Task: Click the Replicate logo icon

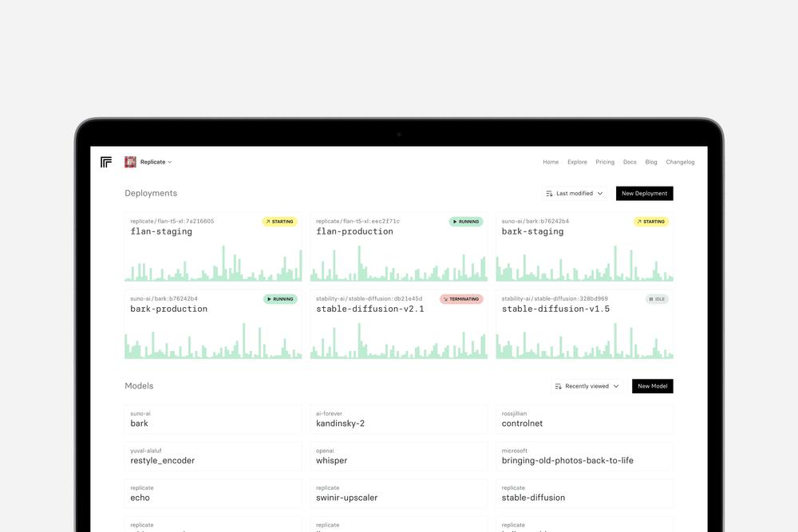Action: pos(106,162)
